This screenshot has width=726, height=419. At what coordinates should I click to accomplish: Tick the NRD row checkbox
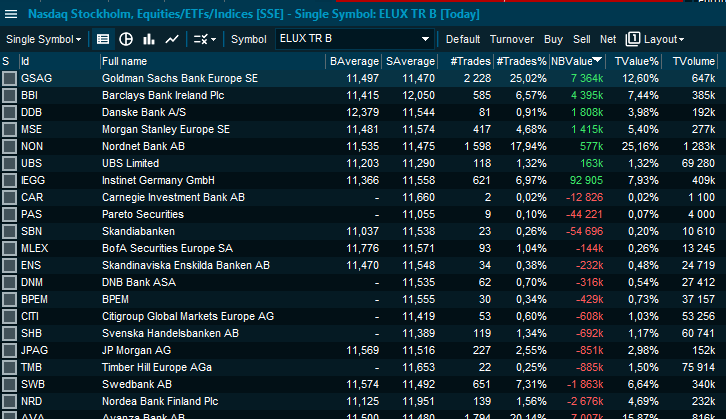(x=9, y=401)
